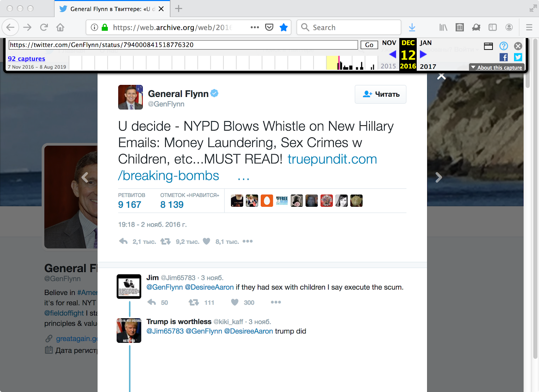Show site information icon in address bar
539x392 pixels.
[95, 27]
